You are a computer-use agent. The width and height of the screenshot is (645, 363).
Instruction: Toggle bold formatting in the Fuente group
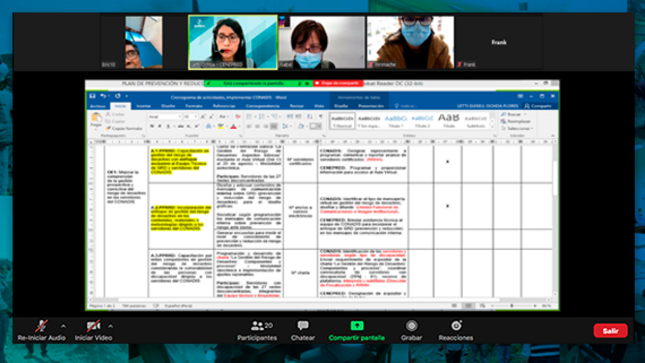click(152, 126)
